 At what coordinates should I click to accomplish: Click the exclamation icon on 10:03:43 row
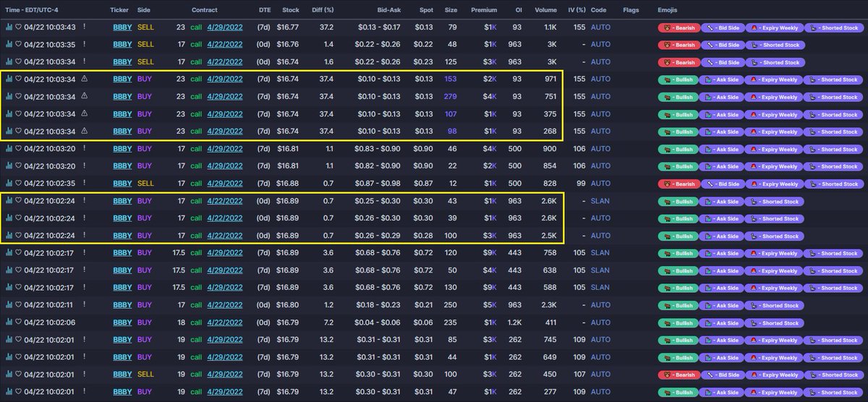84,27
